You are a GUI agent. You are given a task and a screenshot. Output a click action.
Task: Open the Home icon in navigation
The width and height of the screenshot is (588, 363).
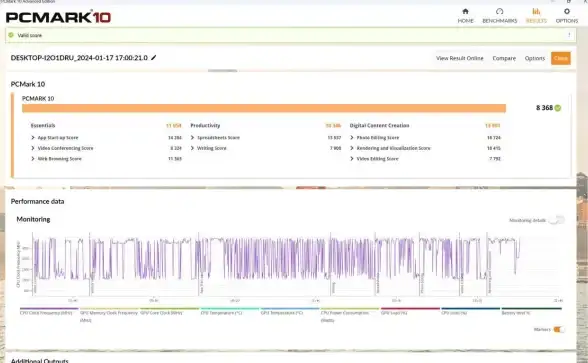[x=465, y=11]
